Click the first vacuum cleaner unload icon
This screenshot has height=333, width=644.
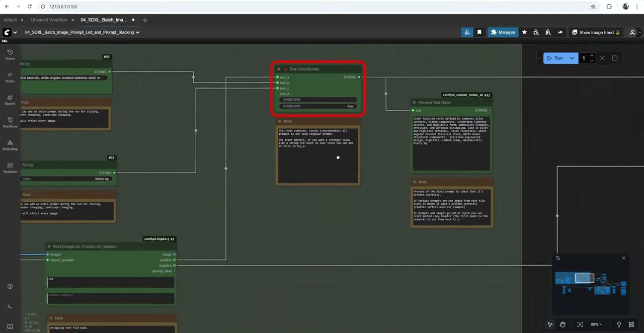pos(536,32)
